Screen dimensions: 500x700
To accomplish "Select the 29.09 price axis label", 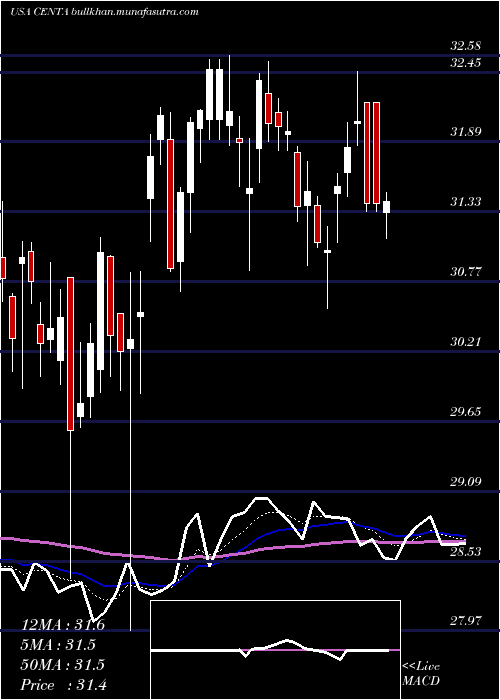I will (x=466, y=481).
